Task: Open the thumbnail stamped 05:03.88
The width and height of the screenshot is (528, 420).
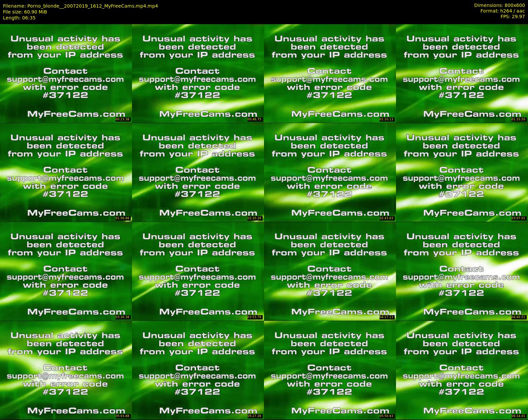Action: pos(66,370)
